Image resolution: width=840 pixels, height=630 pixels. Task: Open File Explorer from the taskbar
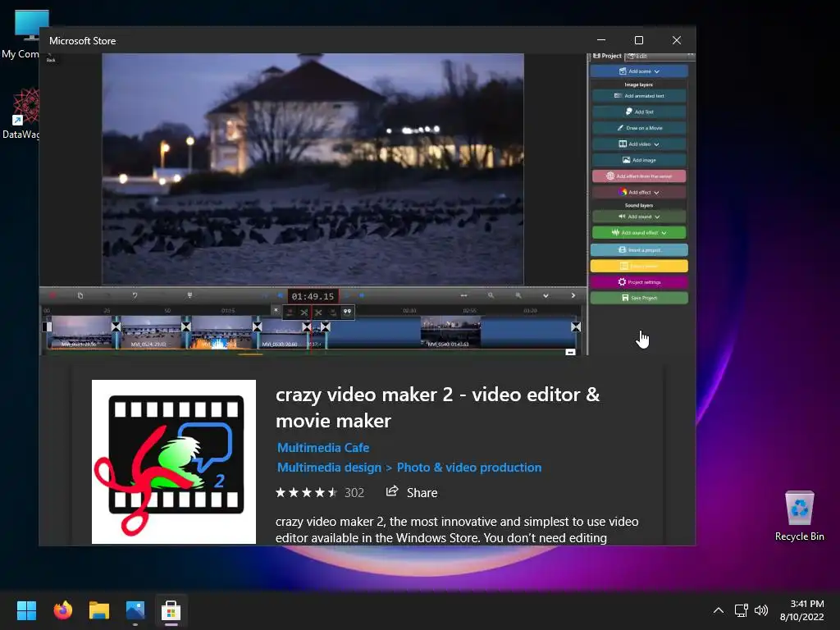click(99, 610)
